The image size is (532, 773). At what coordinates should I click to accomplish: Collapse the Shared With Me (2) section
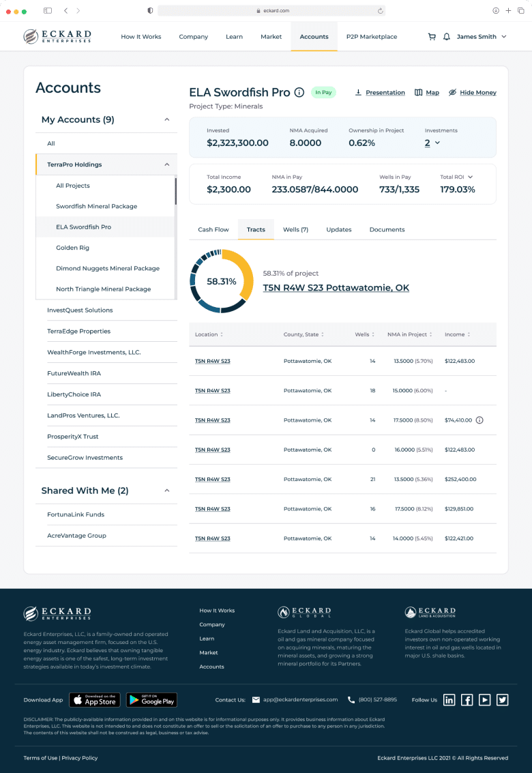pos(166,491)
